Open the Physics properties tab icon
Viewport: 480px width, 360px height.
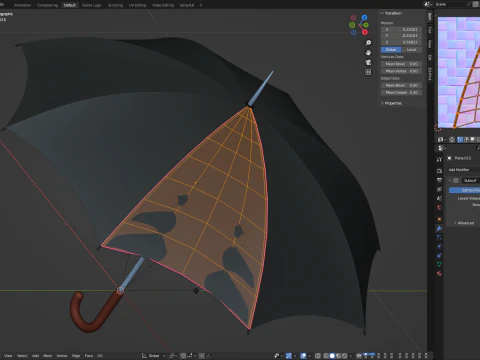[x=439, y=246]
